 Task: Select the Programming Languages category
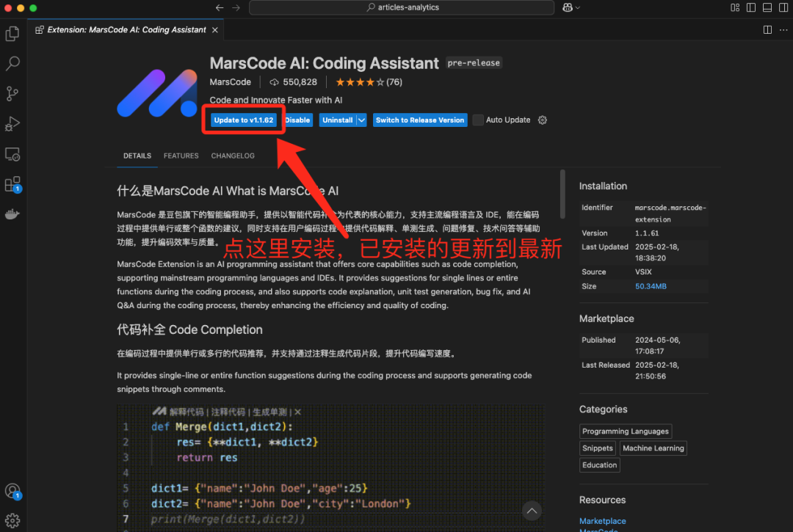pos(626,431)
